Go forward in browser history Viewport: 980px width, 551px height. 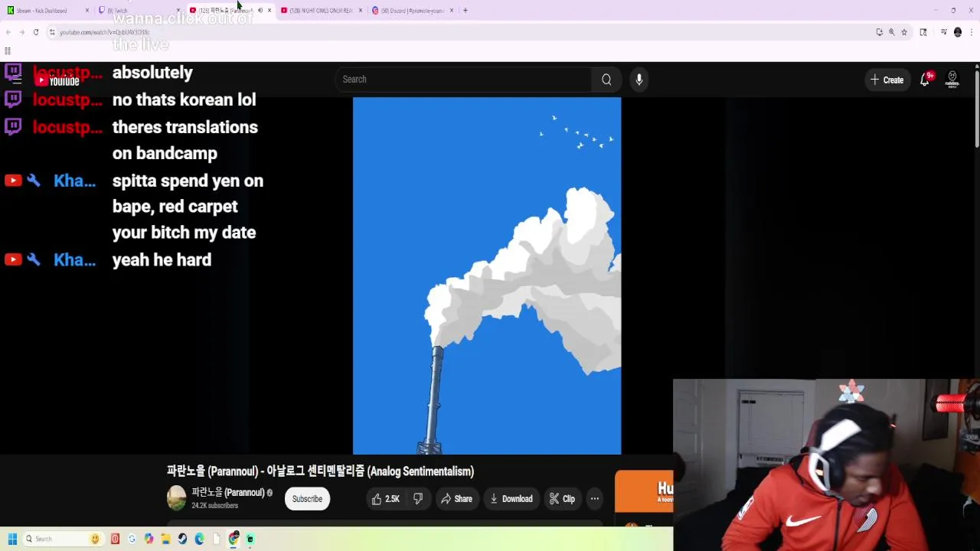click(21, 32)
